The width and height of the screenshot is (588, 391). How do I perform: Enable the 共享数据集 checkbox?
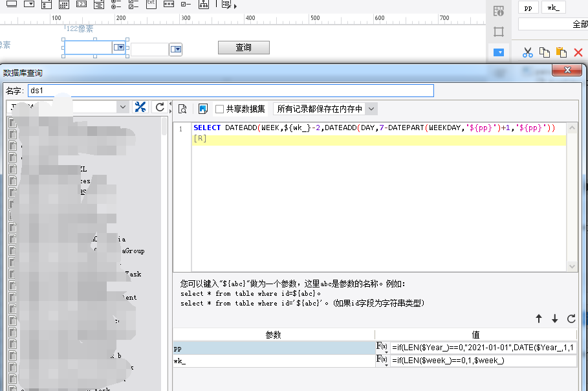[220, 109]
